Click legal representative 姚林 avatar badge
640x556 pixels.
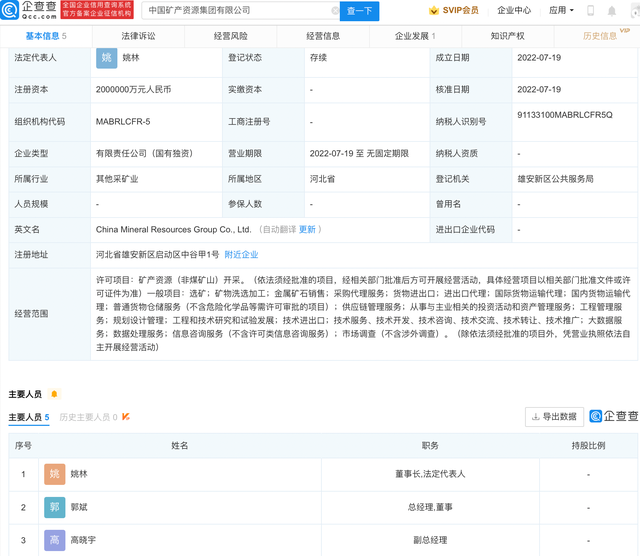pos(107,58)
